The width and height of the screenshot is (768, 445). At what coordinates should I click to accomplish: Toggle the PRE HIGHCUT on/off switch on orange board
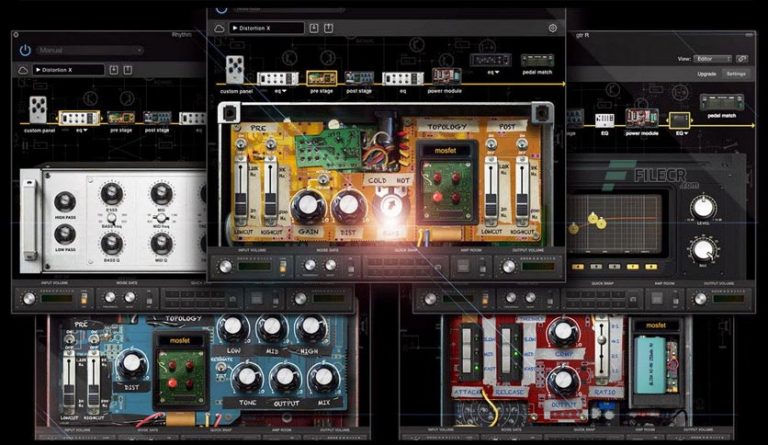pos(270,144)
